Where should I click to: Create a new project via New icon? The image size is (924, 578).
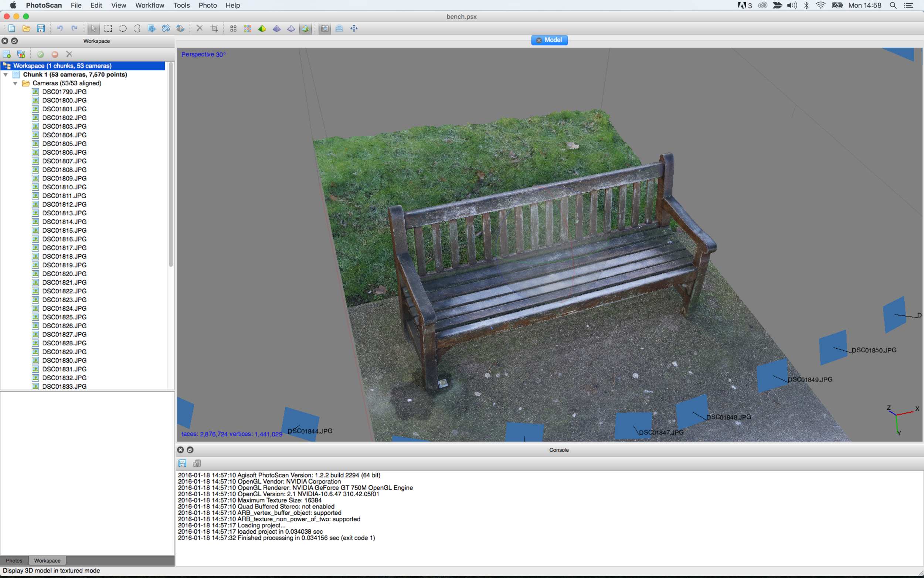[12, 28]
